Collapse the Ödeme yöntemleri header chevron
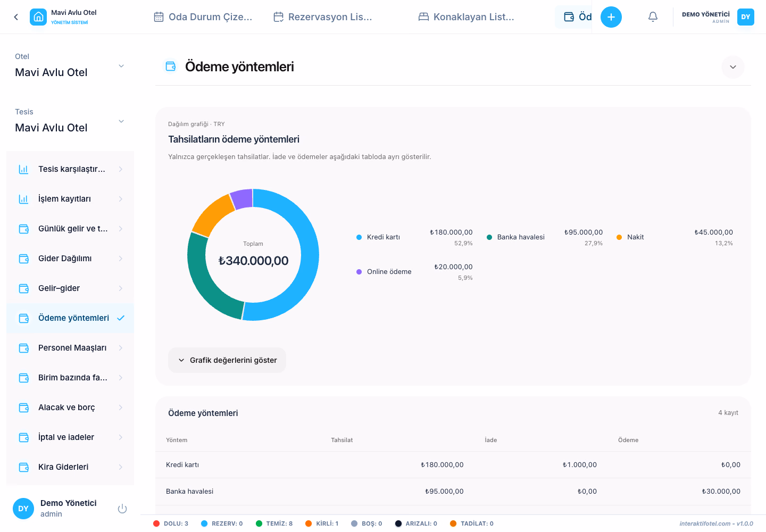The height and width of the screenshot is (532, 766). (733, 67)
